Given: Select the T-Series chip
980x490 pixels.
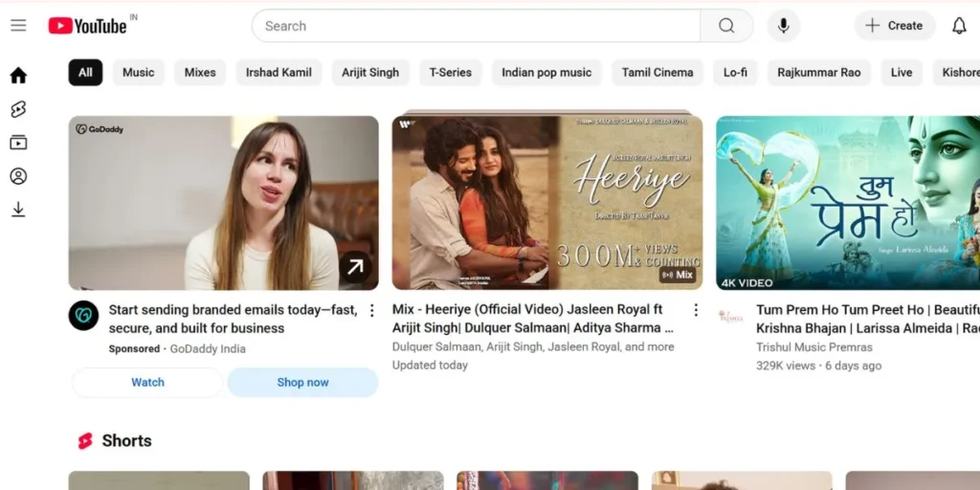Looking at the screenshot, I should coord(450,73).
